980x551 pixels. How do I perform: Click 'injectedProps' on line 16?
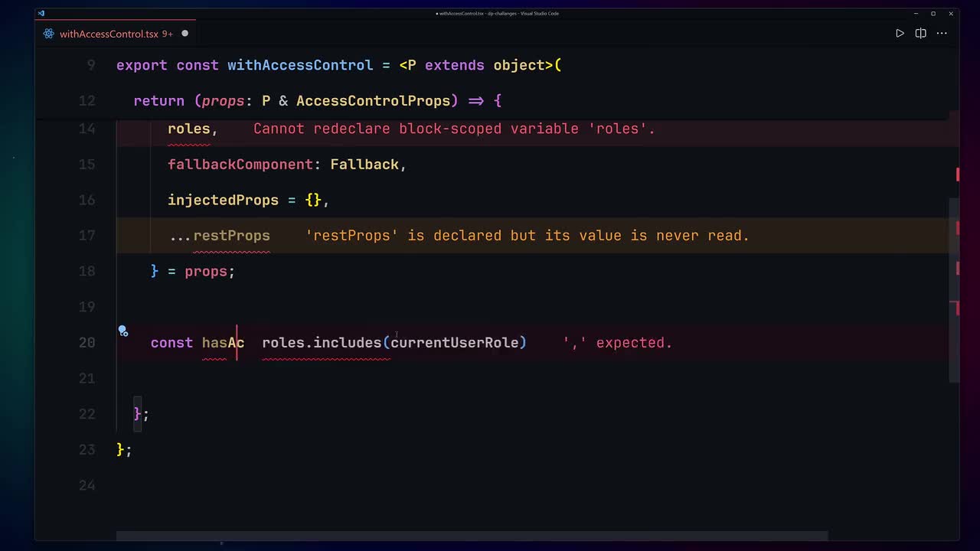(x=223, y=200)
